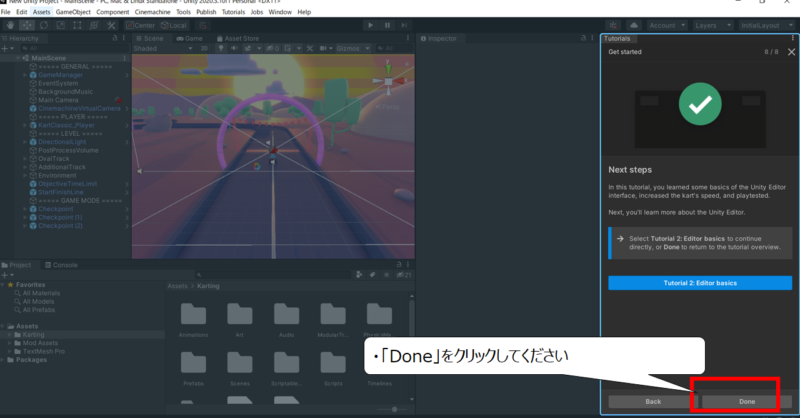Open the Layers dropdown
The height and width of the screenshot is (418, 800).
click(713, 25)
